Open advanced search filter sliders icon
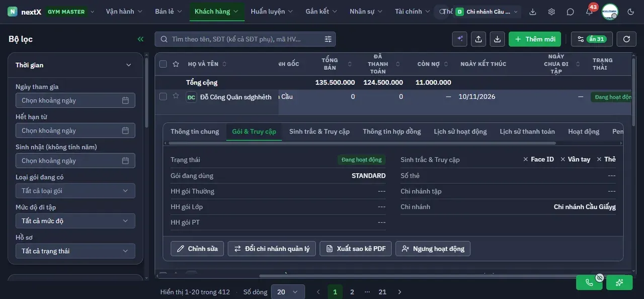 pos(328,39)
